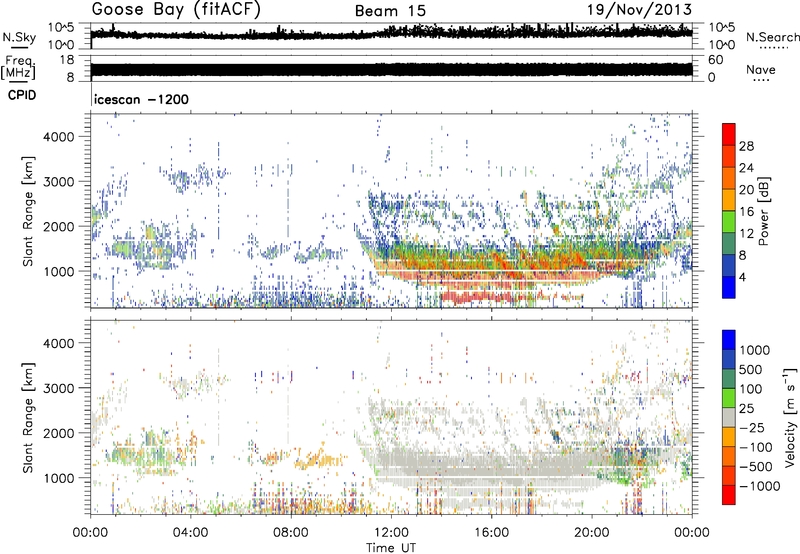800x554 pixels.
Task: Select the 'Freq. [MHz]' axis label
Action: coord(18,68)
